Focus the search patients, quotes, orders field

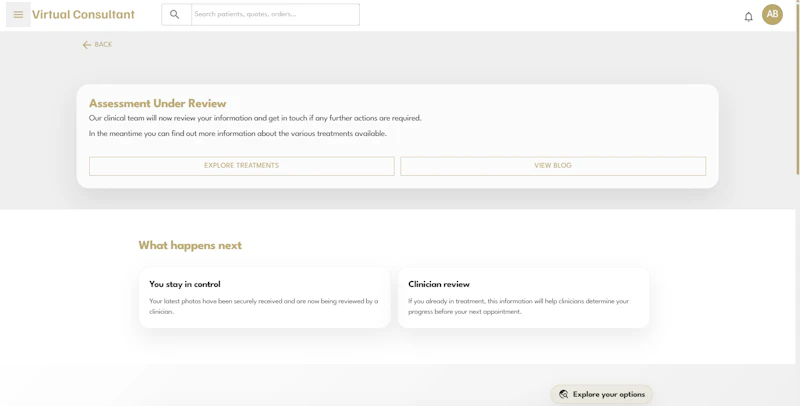[275, 14]
